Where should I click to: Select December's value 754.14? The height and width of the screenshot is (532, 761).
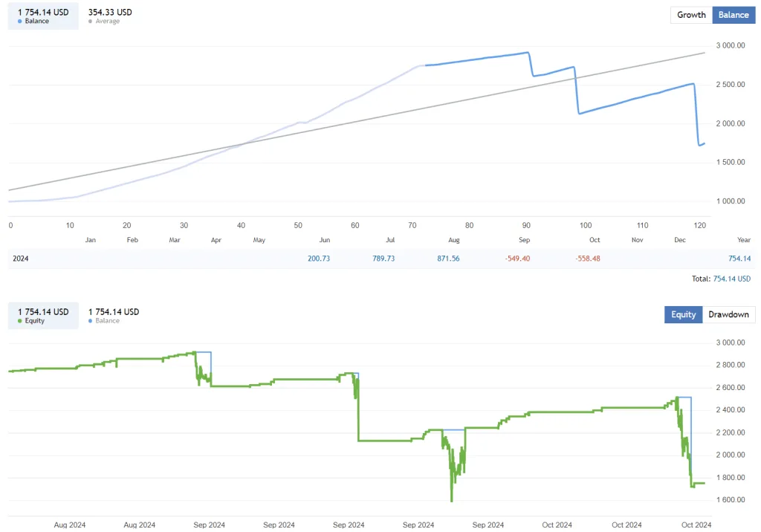coord(739,258)
